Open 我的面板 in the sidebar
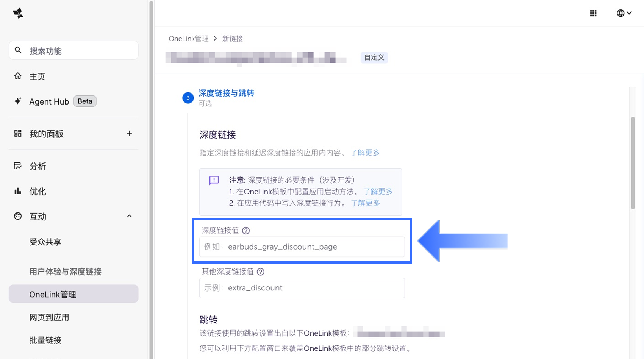The image size is (644, 359). (x=47, y=134)
